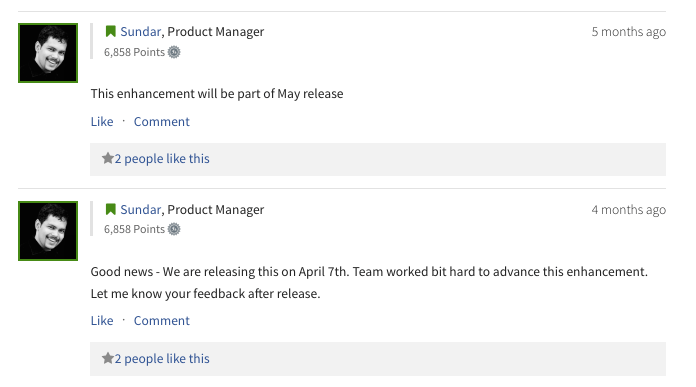Click the points badge icon in second post
The height and width of the screenshot is (387, 696).
pos(174,229)
